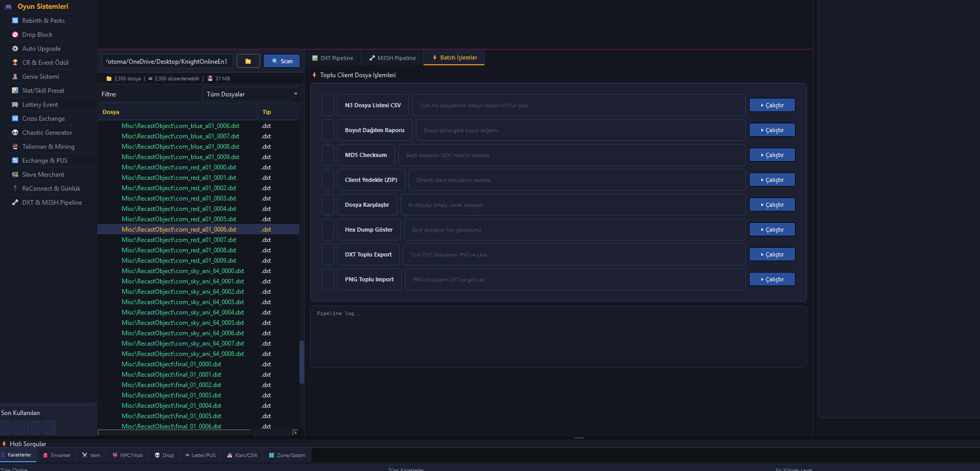Click the Cross Exchange shuffle icon
This screenshot has width=980, height=471.
tap(15, 119)
